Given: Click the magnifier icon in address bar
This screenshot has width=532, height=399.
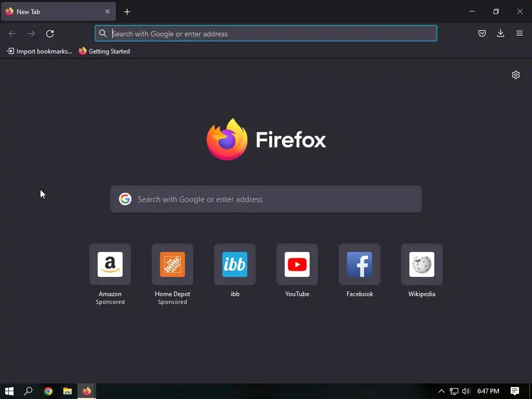Looking at the screenshot, I should 102,33.
